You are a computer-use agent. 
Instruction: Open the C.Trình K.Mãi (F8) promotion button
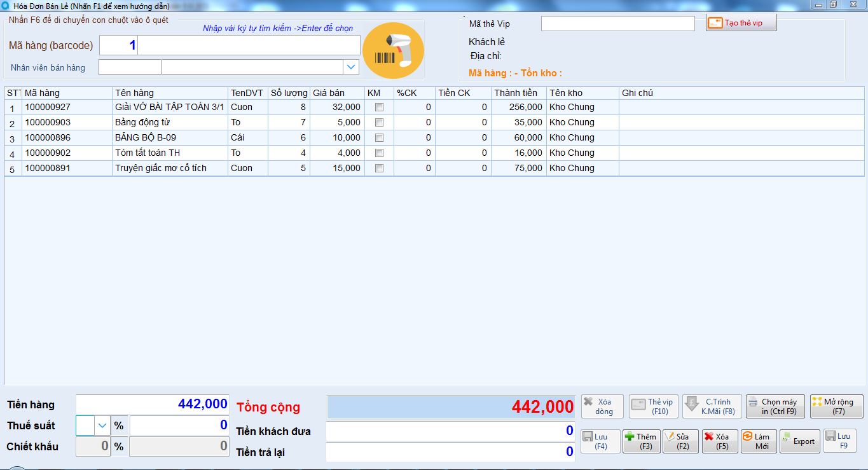point(712,406)
